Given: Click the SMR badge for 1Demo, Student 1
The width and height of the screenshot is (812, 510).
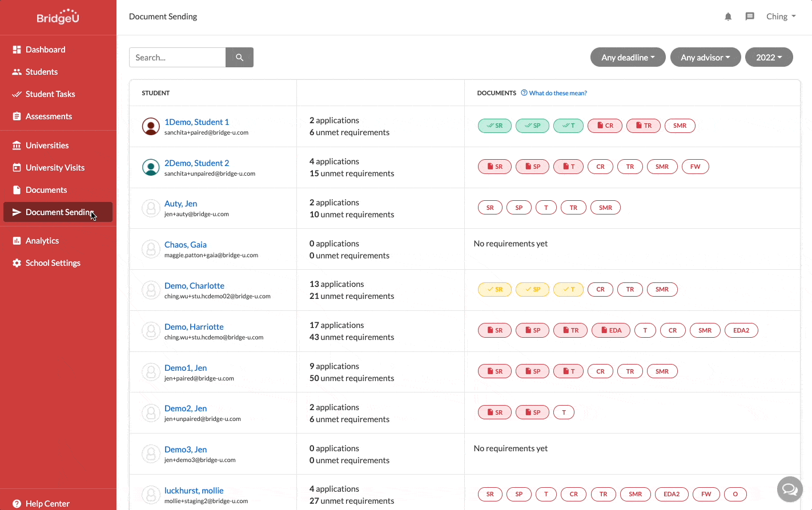Looking at the screenshot, I should point(680,126).
